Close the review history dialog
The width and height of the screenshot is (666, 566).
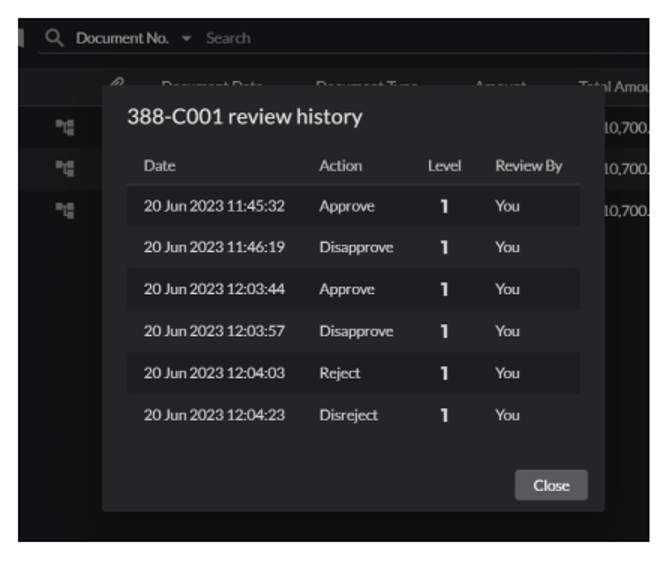(551, 485)
